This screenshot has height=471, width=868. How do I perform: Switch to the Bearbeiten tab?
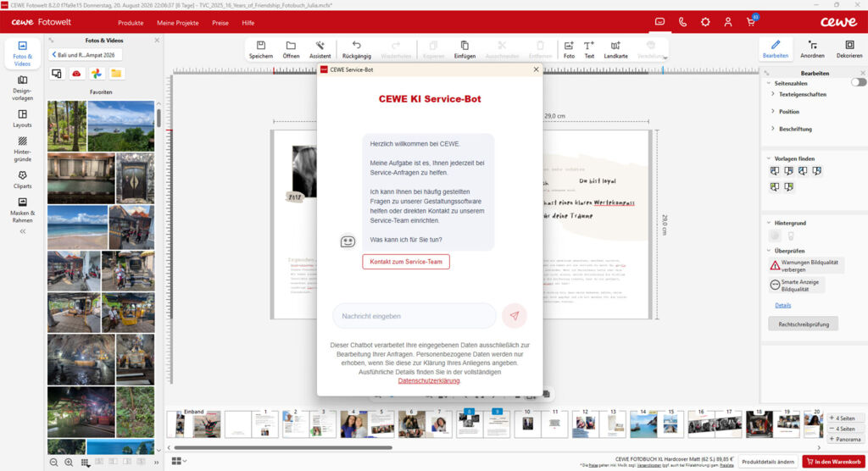point(775,49)
